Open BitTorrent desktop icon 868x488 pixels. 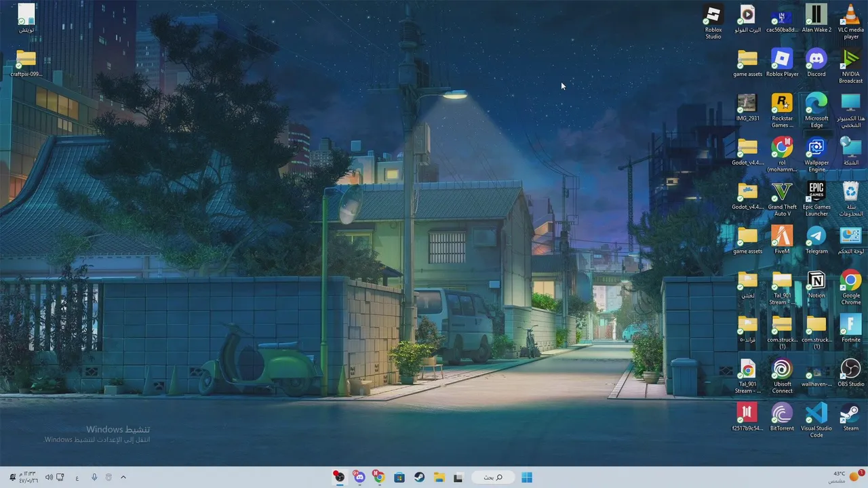pos(782,418)
